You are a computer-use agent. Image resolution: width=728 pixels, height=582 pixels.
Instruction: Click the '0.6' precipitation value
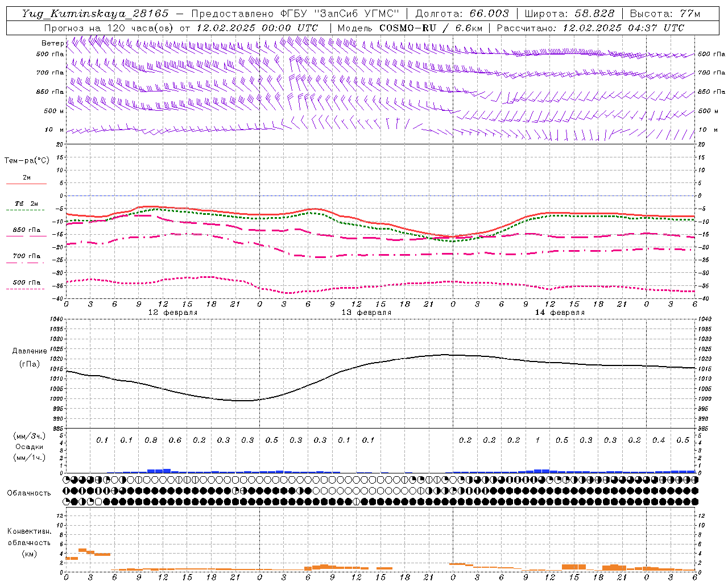click(175, 440)
